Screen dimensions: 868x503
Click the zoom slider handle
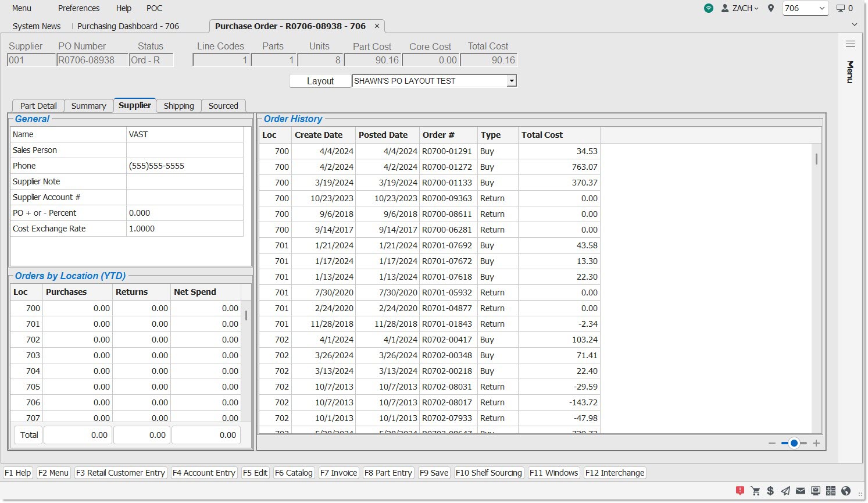(794, 443)
